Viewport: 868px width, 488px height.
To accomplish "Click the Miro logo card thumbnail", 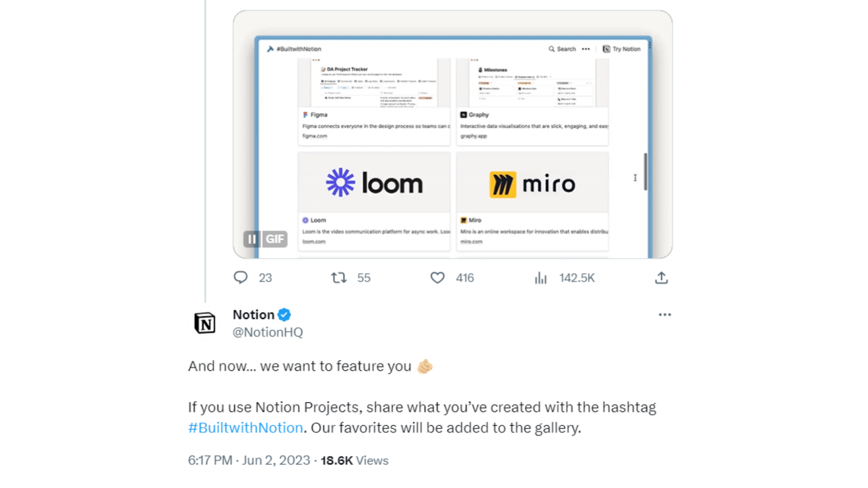I will click(x=532, y=182).
